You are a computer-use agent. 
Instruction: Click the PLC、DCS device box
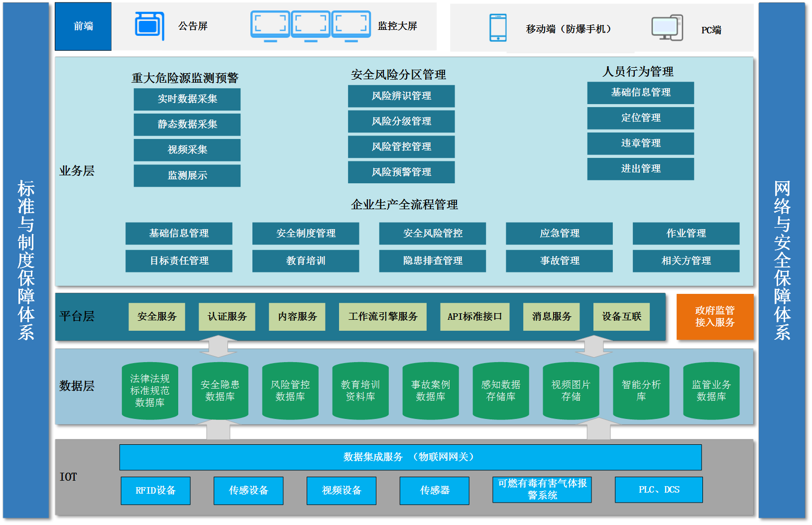659,490
